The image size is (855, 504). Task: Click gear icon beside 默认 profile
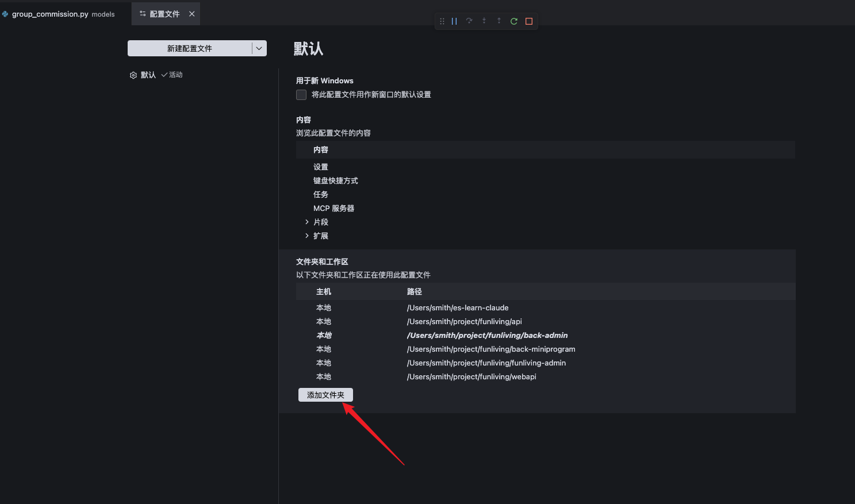tap(133, 75)
